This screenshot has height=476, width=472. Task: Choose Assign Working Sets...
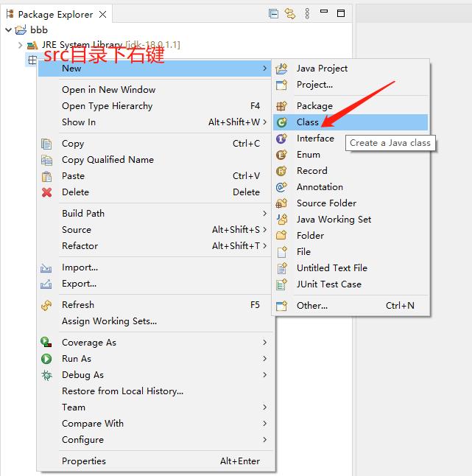[x=155, y=321]
